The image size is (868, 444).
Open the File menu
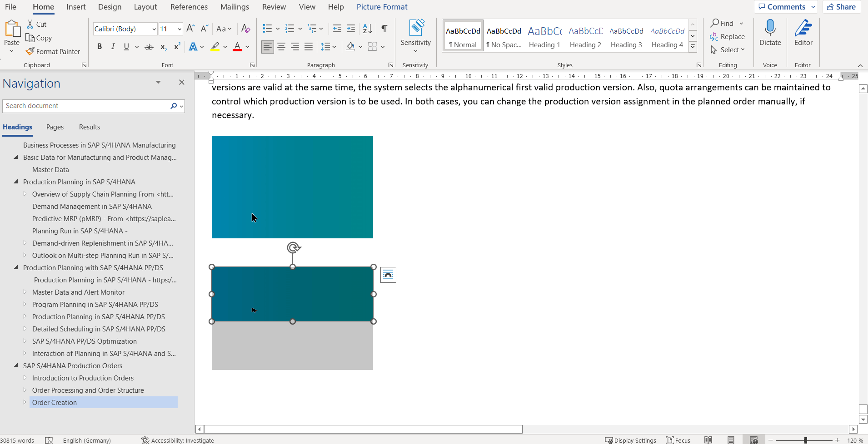[x=10, y=7]
